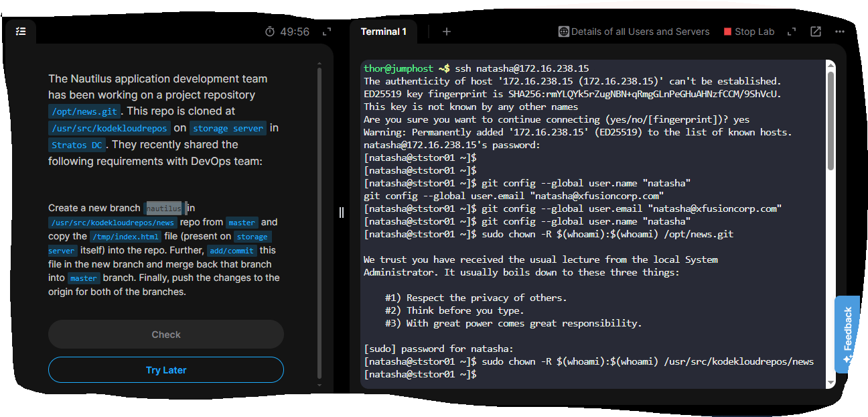Click the highlighted nautilus branch name
Screen dimensions: 868x417
tap(164, 208)
